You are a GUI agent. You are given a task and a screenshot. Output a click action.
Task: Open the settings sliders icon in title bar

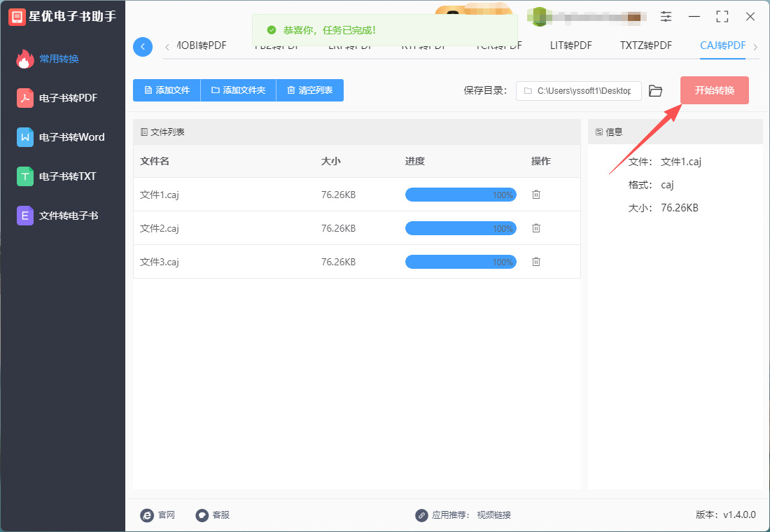point(666,16)
